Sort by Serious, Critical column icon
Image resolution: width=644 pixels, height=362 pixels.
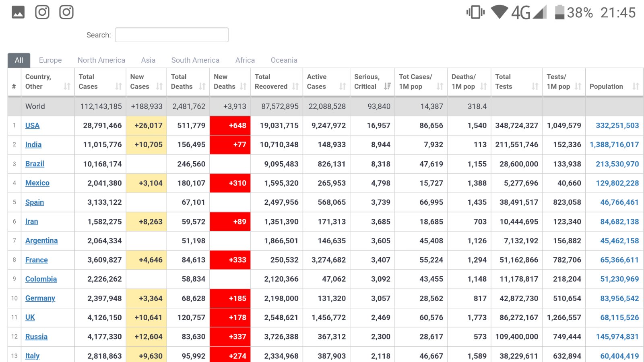tap(387, 86)
